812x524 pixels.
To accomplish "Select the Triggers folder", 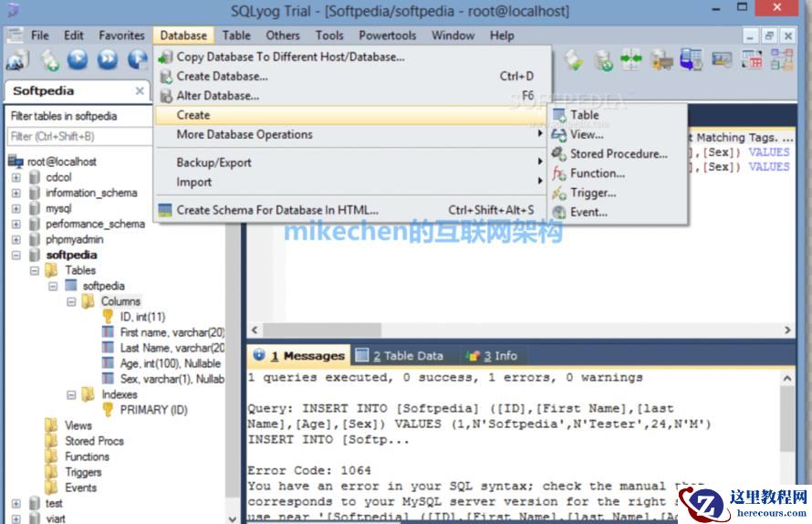I will (x=83, y=472).
